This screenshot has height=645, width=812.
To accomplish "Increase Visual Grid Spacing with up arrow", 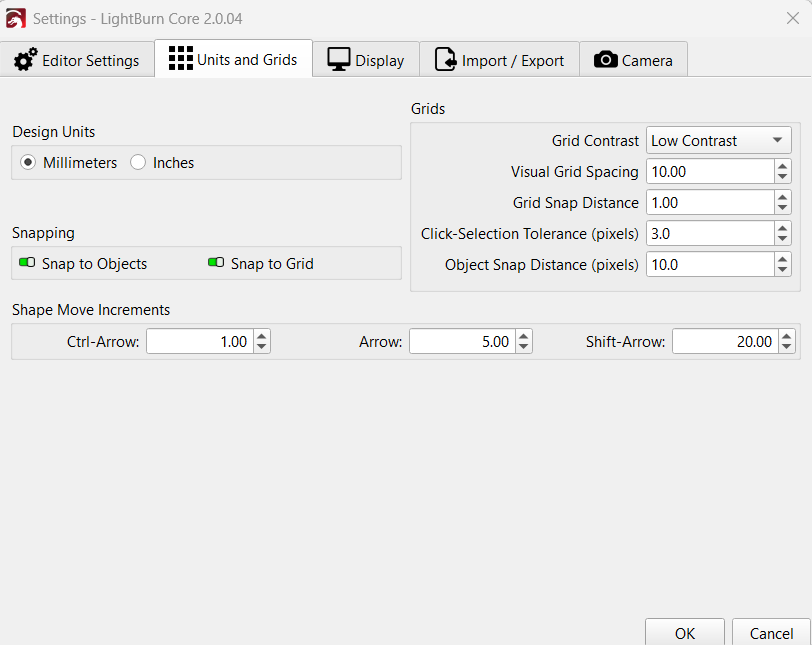I will [x=783, y=166].
